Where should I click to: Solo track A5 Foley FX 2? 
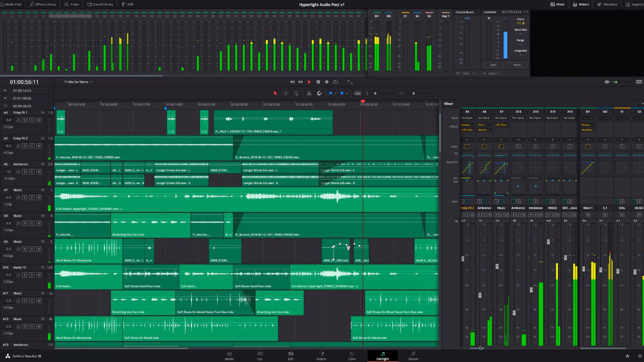click(32, 146)
